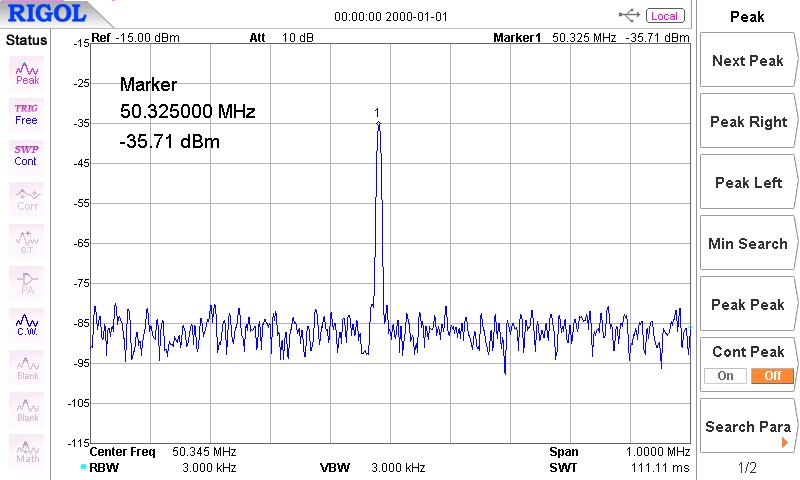800x480 pixels.
Task: Expand the Search Para submenu
Action: [748, 427]
